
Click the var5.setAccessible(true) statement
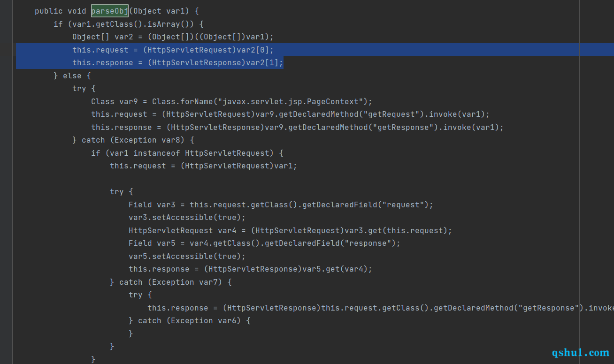click(187, 256)
